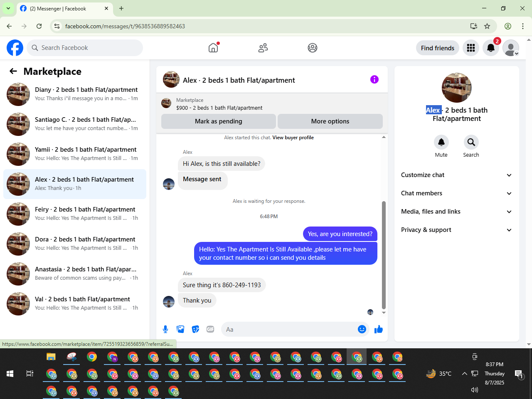Open Diany apartment conversation
This screenshot has height=399, width=532.
pyautogui.click(x=75, y=94)
